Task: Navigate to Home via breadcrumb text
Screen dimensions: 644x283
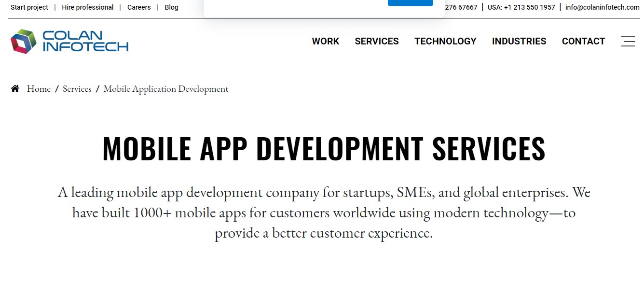Action: [x=39, y=89]
